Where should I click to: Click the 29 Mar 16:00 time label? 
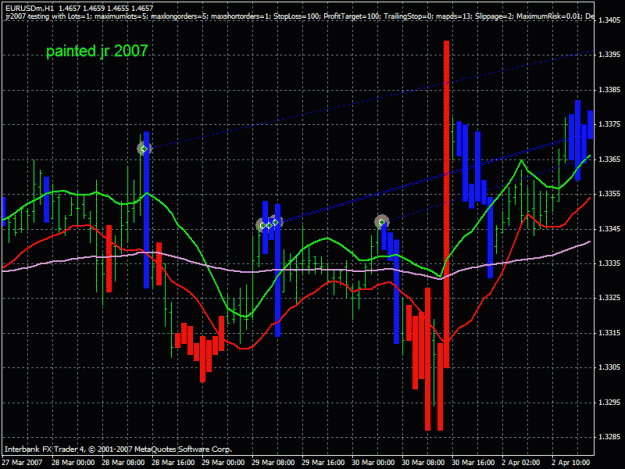point(323,463)
